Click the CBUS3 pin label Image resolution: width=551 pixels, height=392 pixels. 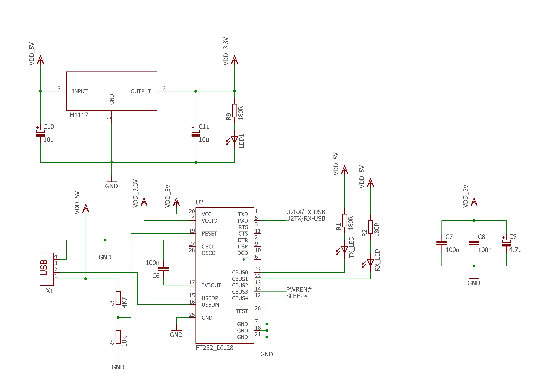tap(240, 292)
